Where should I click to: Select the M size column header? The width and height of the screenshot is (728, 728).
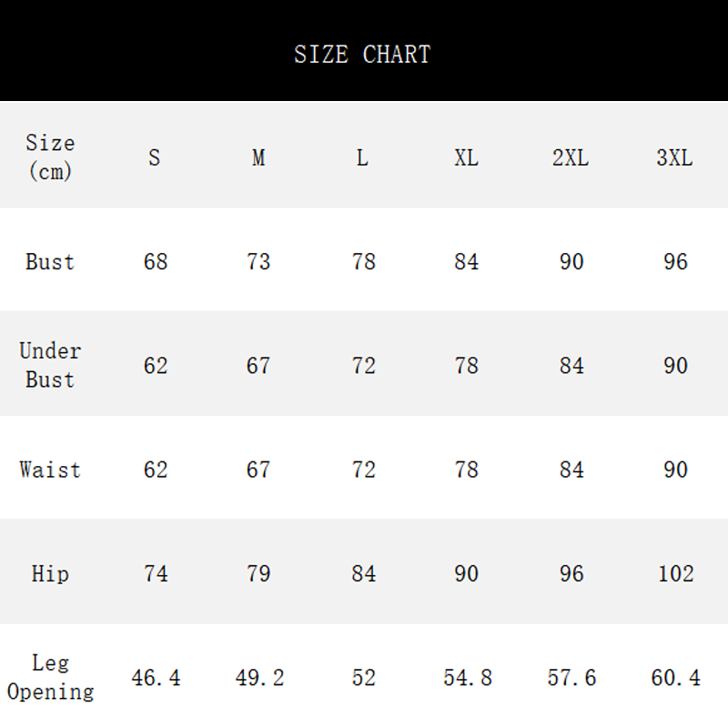[258, 157]
